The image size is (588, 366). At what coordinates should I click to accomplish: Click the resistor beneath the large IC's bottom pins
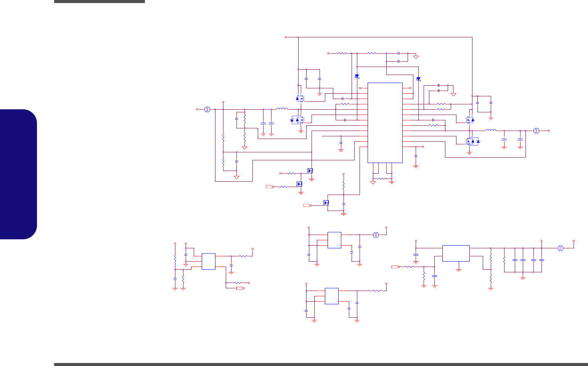coord(382,179)
